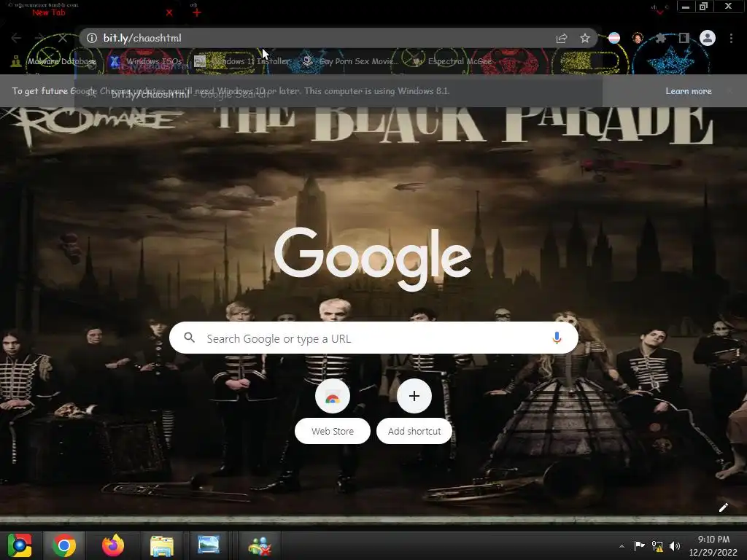747x560 pixels.
Task: Open the striped flag extension icon
Action: point(614,38)
